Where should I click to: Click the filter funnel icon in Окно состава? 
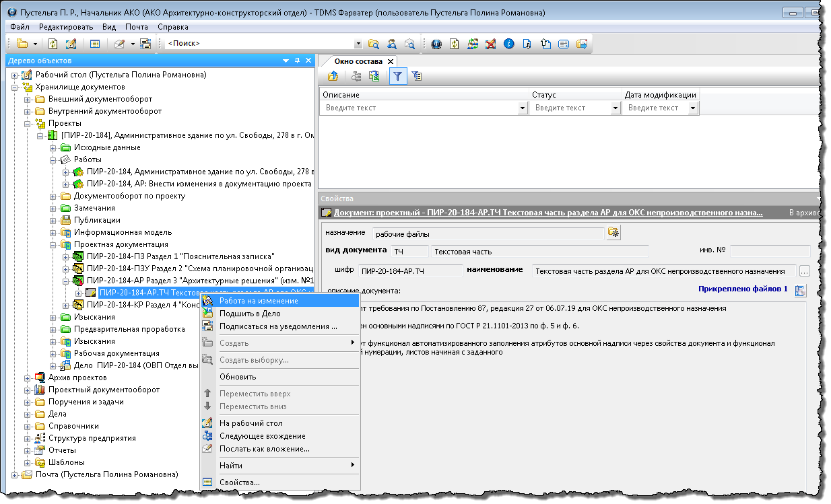(398, 76)
